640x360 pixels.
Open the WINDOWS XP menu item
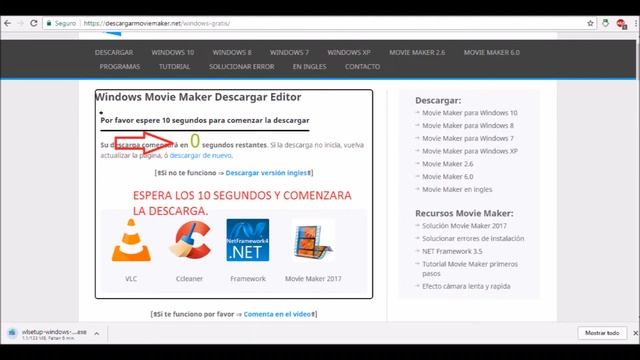(x=349, y=52)
